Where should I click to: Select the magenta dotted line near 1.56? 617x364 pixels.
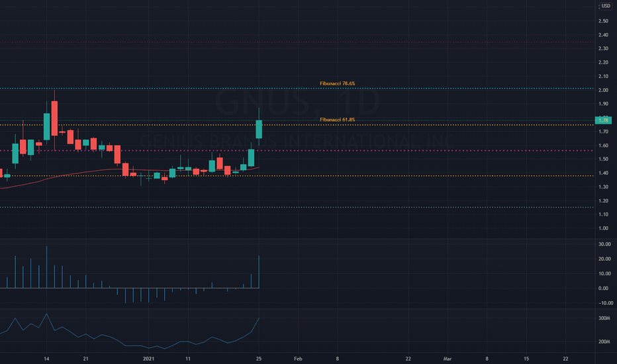click(297, 150)
